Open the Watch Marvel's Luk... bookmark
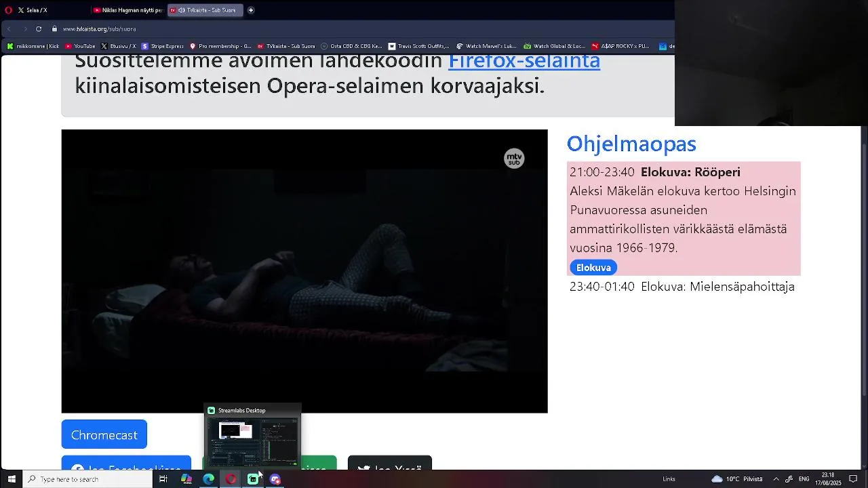Screen dimensions: 868x488 point(486,46)
